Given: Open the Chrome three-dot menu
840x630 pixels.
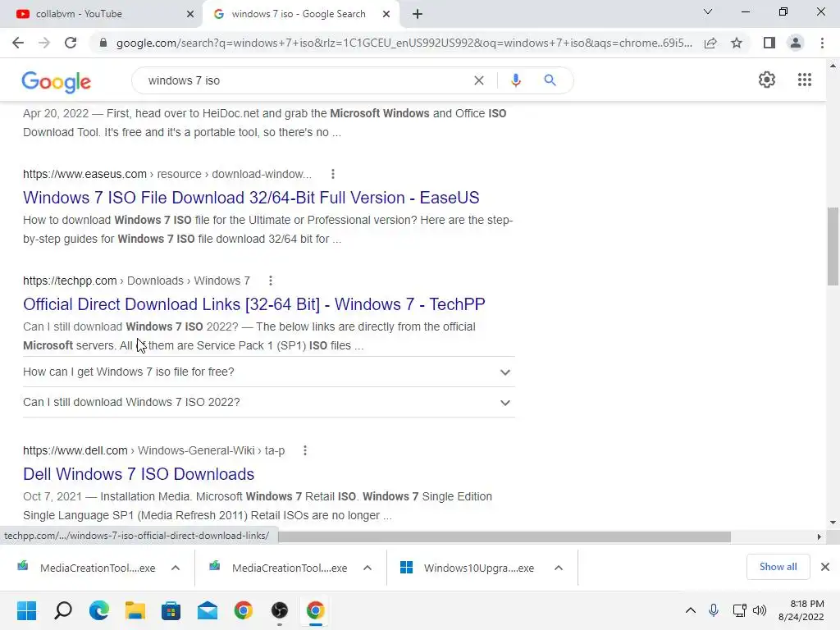Looking at the screenshot, I should pyautogui.click(x=822, y=43).
